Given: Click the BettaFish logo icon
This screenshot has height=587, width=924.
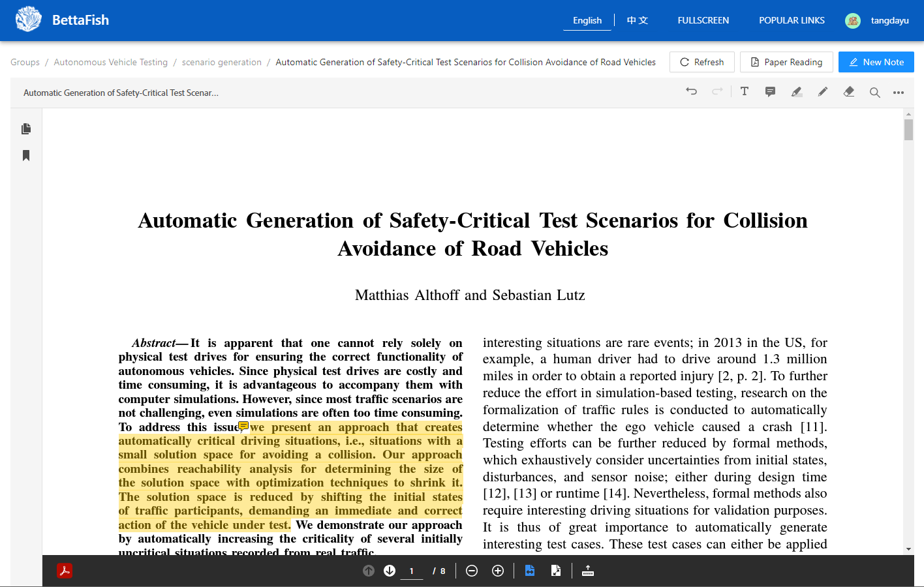Looking at the screenshot, I should pyautogui.click(x=29, y=20).
